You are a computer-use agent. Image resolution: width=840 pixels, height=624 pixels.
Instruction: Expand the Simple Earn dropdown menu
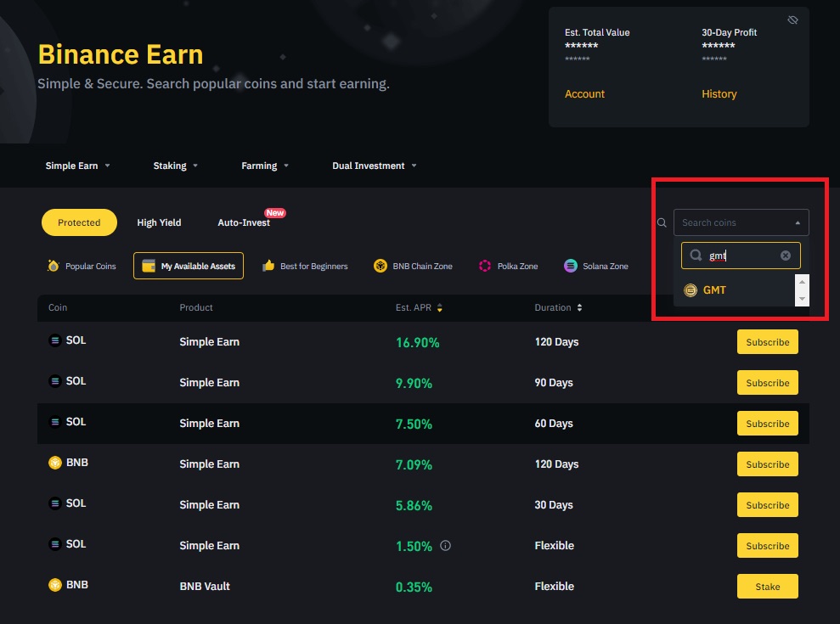tap(77, 166)
